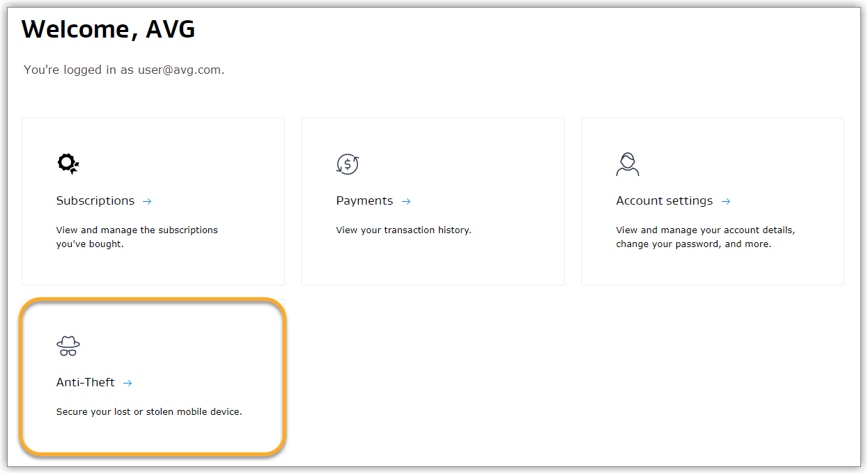This screenshot has height=474, width=868.
Task: Click 'Secure your lost or stolen mobile device.'
Action: 149,411
